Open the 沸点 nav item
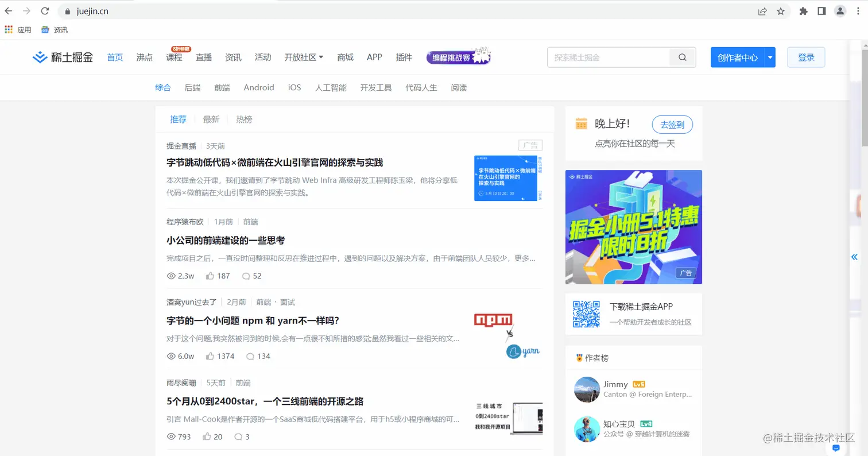The height and width of the screenshot is (456, 868). click(145, 57)
